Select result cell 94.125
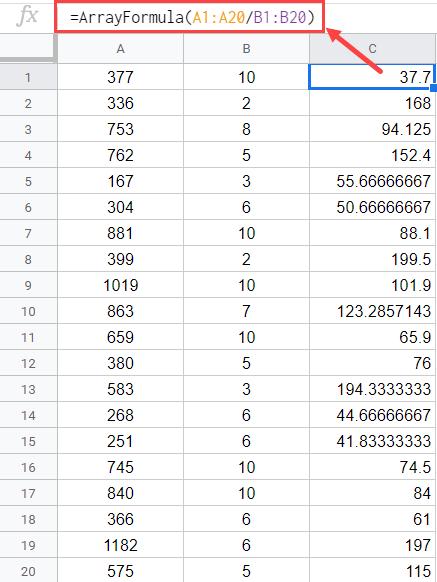Screen dimensions: 437x582 (372, 129)
